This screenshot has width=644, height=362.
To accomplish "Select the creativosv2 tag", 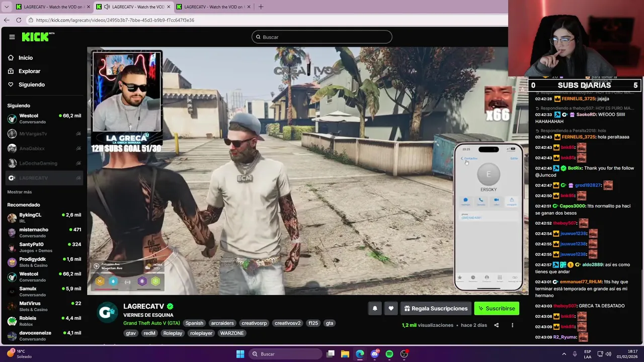I will coord(287,323).
